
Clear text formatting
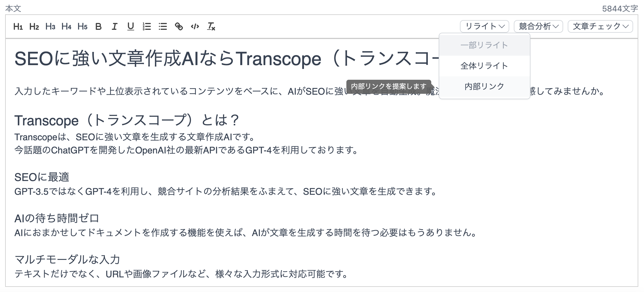211,27
